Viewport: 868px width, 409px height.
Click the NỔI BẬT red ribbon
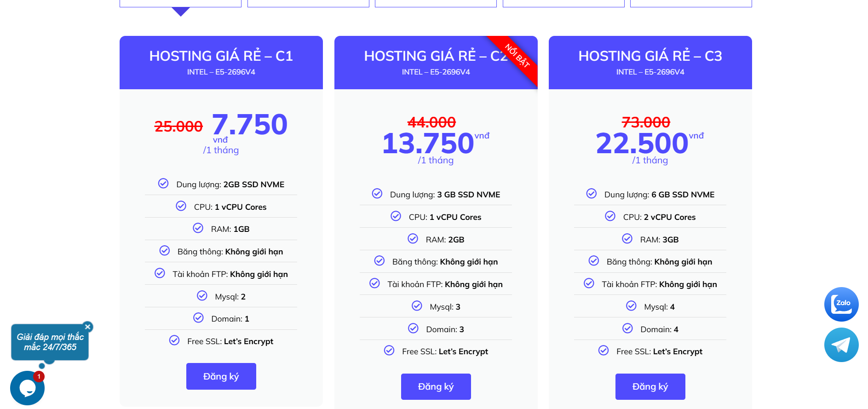(x=518, y=56)
